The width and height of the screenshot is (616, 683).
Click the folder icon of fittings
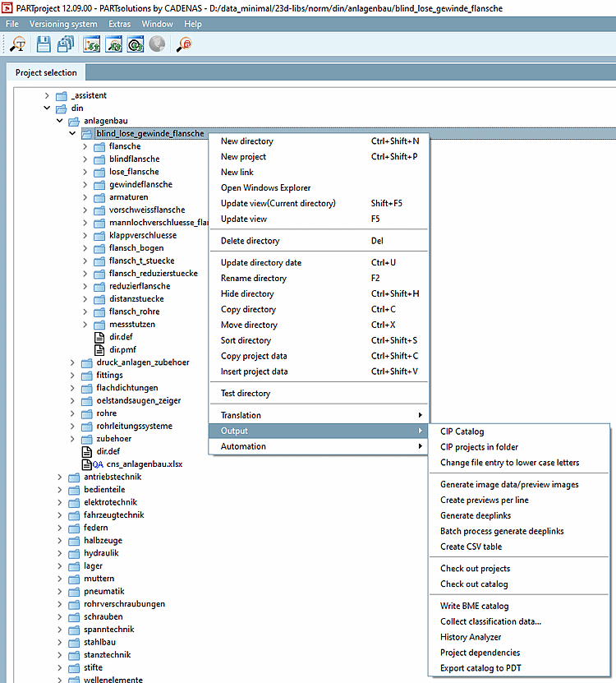click(86, 376)
